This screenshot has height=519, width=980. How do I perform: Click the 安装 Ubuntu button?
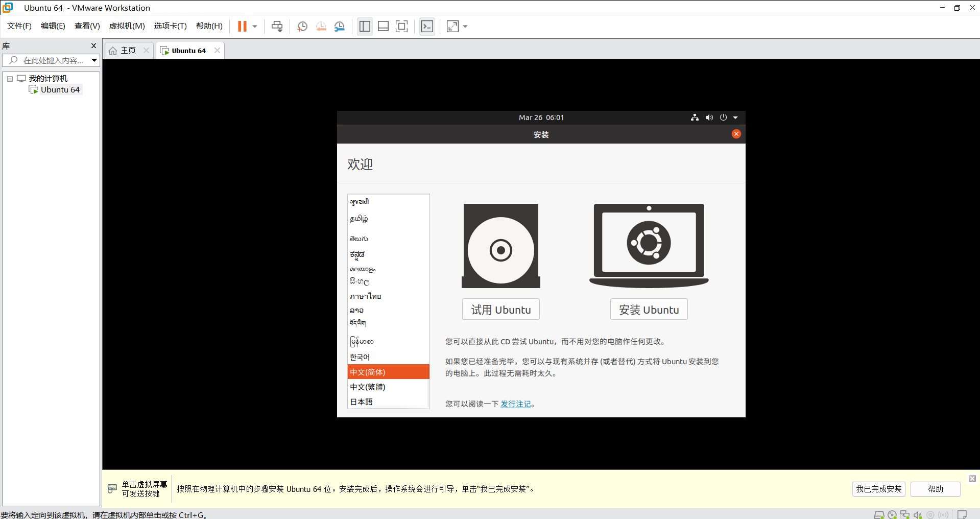click(649, 310)
